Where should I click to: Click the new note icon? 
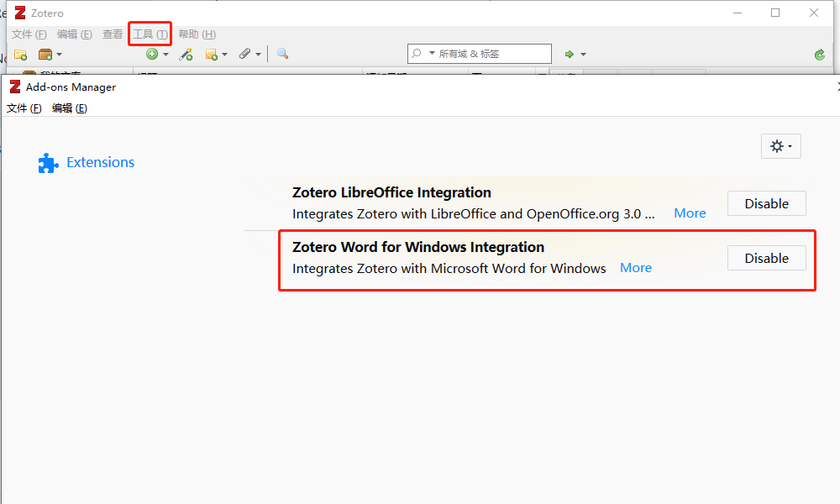(211, 54)
